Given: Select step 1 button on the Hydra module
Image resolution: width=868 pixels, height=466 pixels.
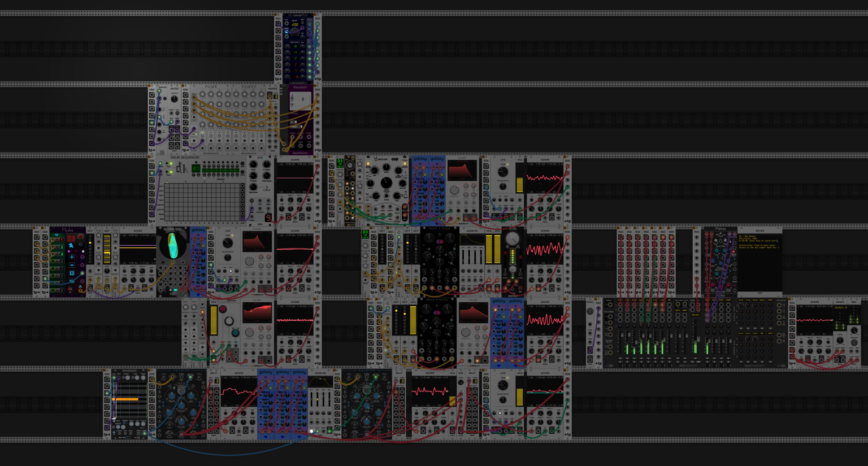Looking at the screenshot, I should click(x=62, y=239).
